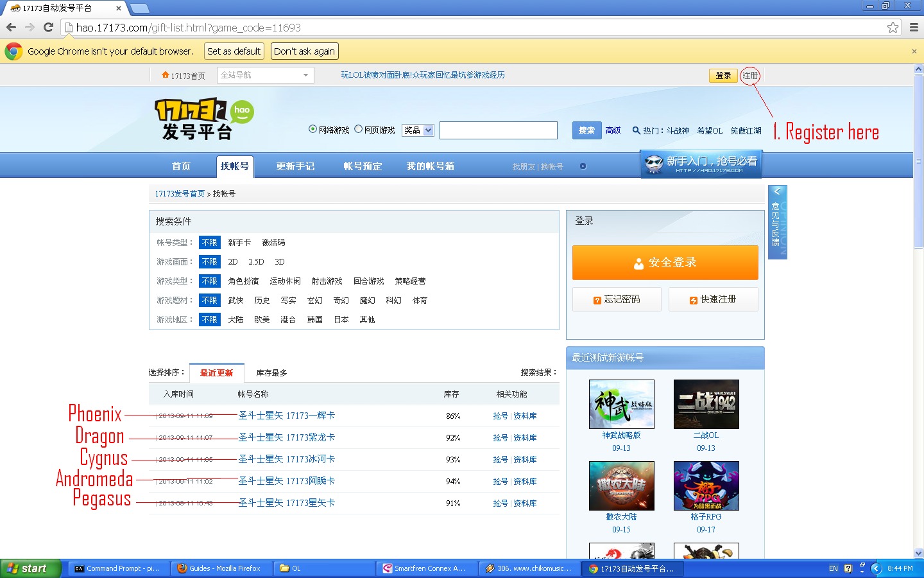
Task: Click the small arrow icon beside 换帐号
Action: click(x=583, y=166)
